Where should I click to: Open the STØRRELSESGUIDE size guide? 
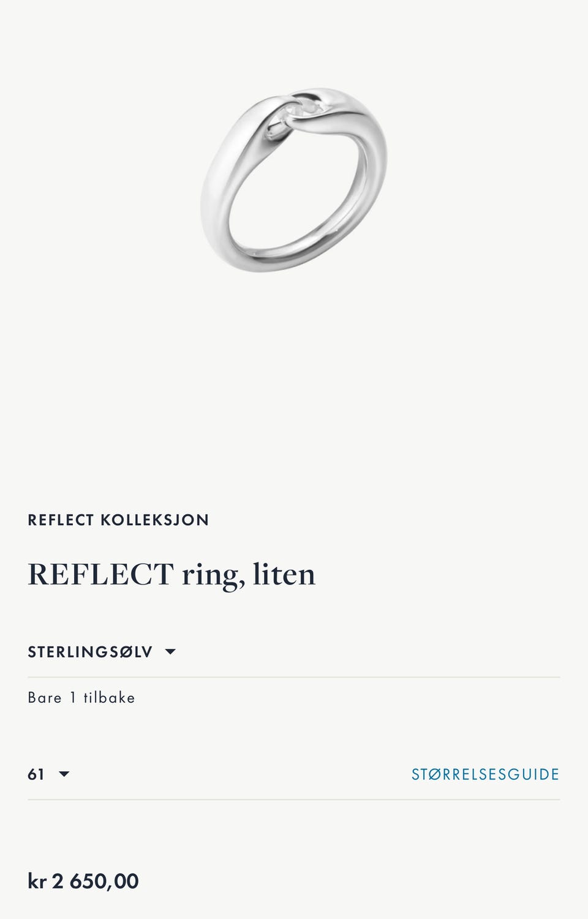485,774
